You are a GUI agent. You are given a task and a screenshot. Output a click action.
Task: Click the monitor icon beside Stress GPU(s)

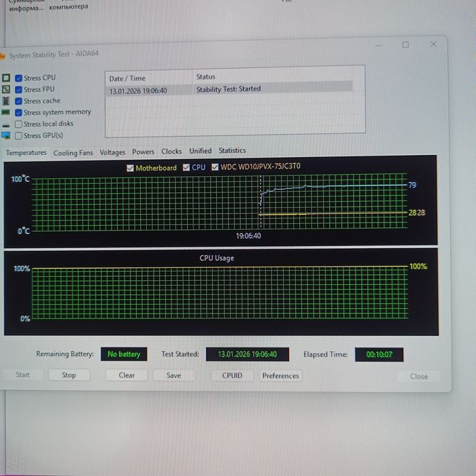(5, 135)
